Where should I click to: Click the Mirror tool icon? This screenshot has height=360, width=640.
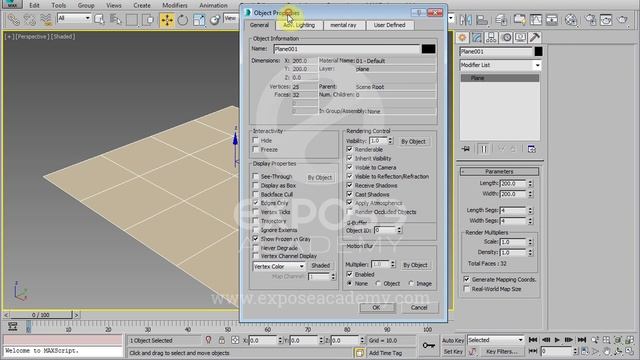(465, 20)
